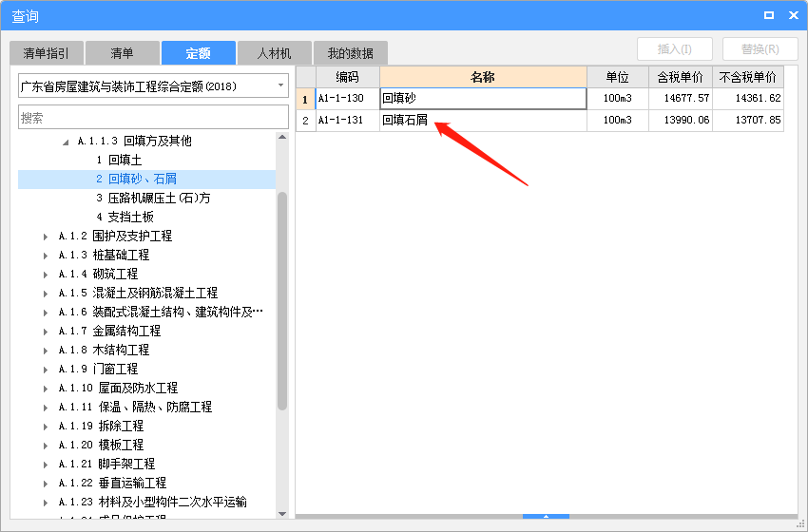Select tree item 3 压路机碾压土(石)方
The height and width of the screenshot is (532, 808).
point(153,199)
